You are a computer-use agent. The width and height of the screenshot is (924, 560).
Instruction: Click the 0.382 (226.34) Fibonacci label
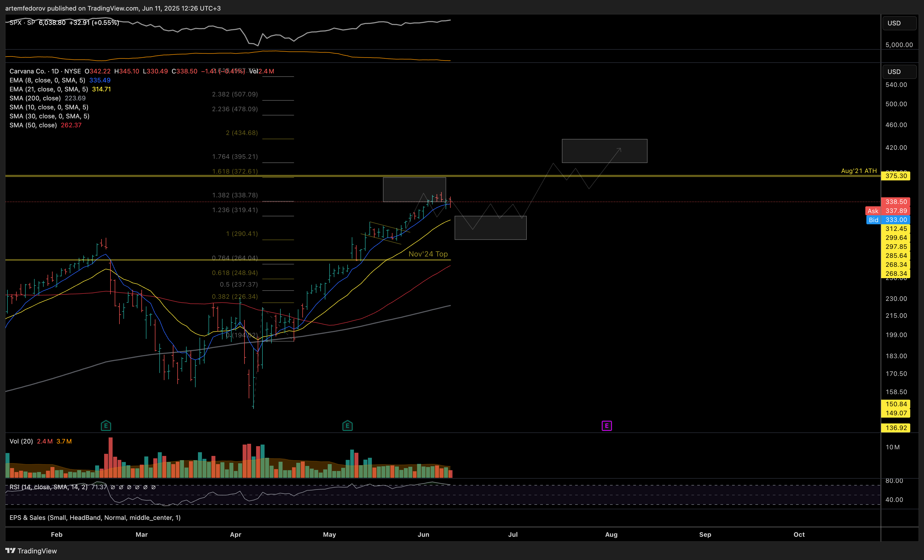point(235,296)
